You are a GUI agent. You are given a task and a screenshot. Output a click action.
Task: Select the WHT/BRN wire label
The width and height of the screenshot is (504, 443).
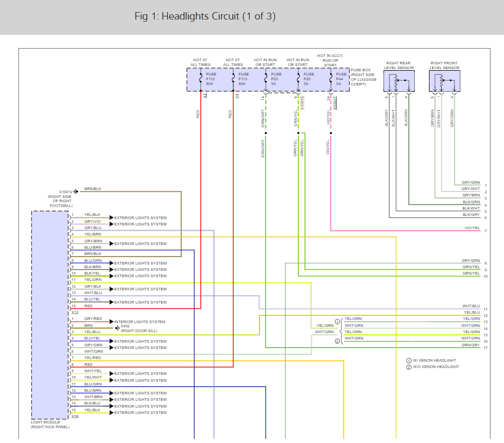click(x=94, y=397)
